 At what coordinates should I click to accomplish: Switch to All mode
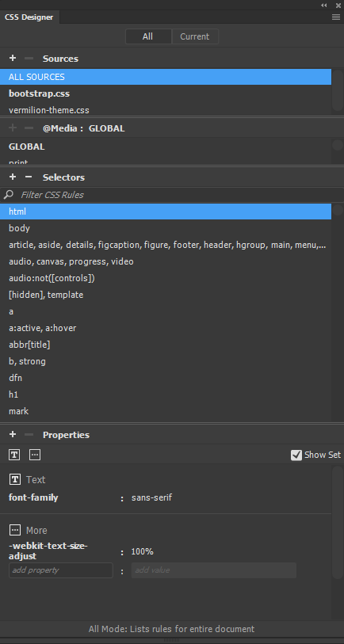click(148, 36)
